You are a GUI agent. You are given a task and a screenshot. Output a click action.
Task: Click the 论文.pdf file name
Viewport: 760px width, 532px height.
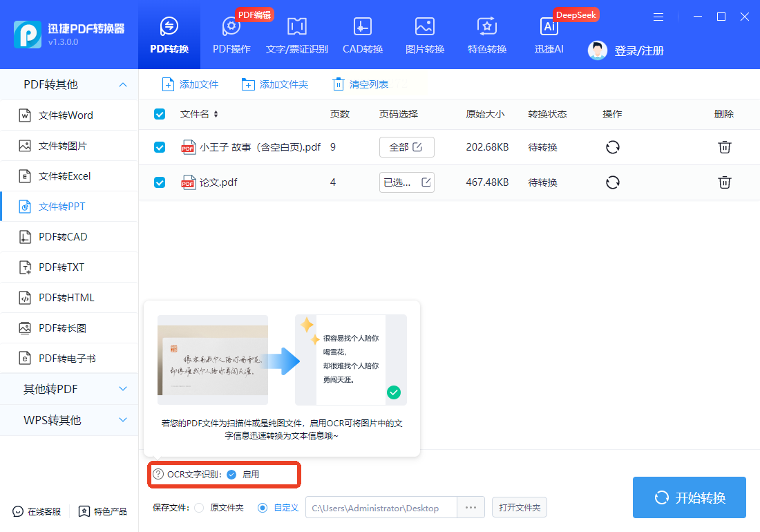(x=218, y=182)
